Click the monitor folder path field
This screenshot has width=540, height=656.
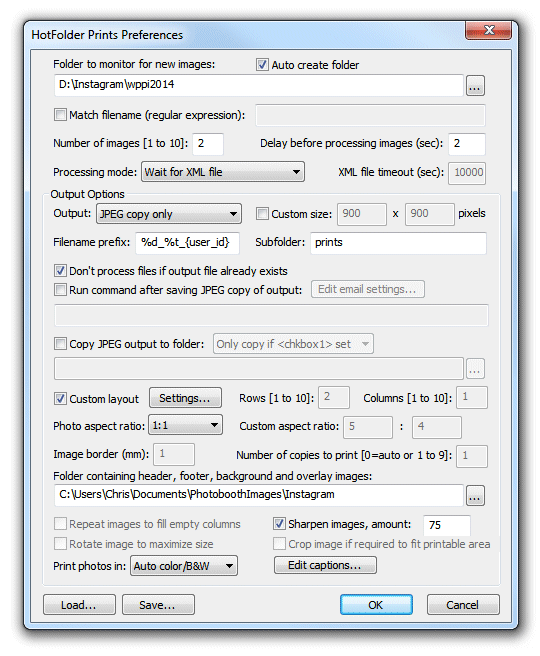(259, 85)
